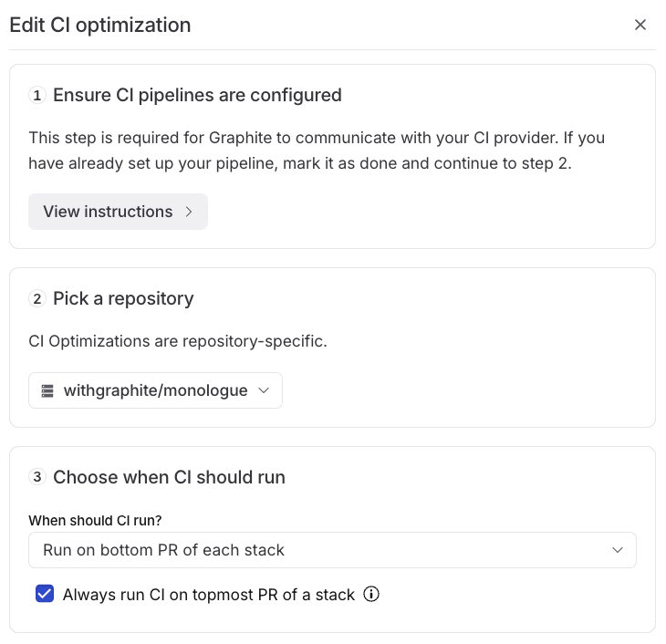Click the 'Choose when CI should run' heading
Viewport: 666px width, 644px height.
tap(169, 477)
